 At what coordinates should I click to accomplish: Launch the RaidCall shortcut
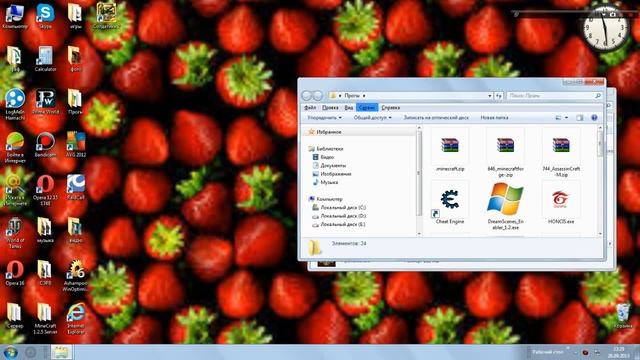point(76,187)
